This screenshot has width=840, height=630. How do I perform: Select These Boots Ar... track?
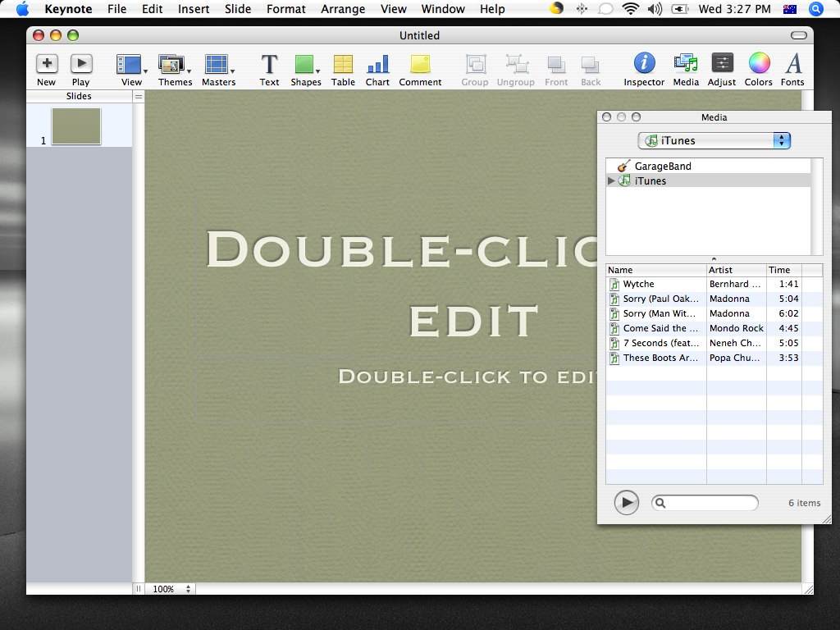pyautogui.click(x=704, y=358)
